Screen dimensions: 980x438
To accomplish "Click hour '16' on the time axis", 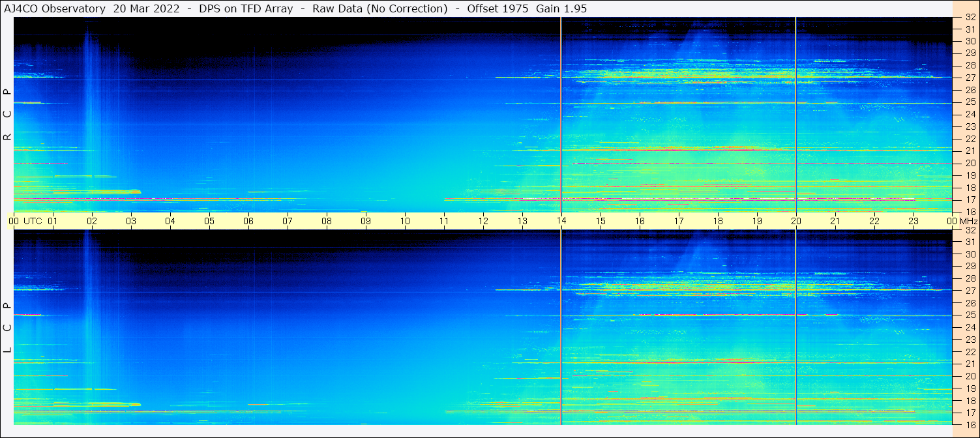I will 640,221.
